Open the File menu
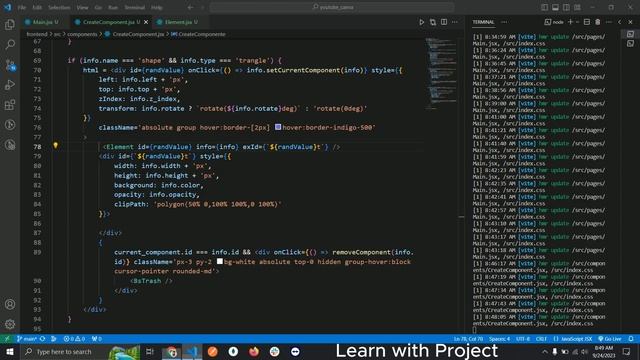The height and width of the screenshot is (360, 640). 22,7
